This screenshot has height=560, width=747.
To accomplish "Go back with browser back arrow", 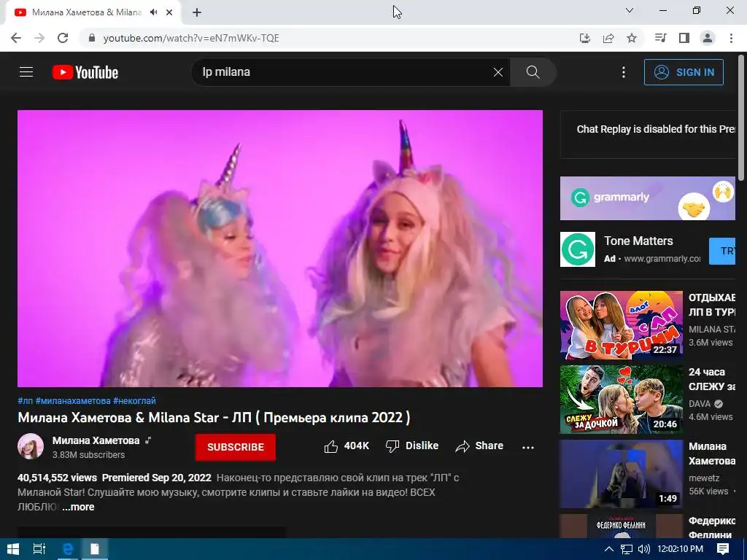I will pyautogui.click(x=16, y=38).
